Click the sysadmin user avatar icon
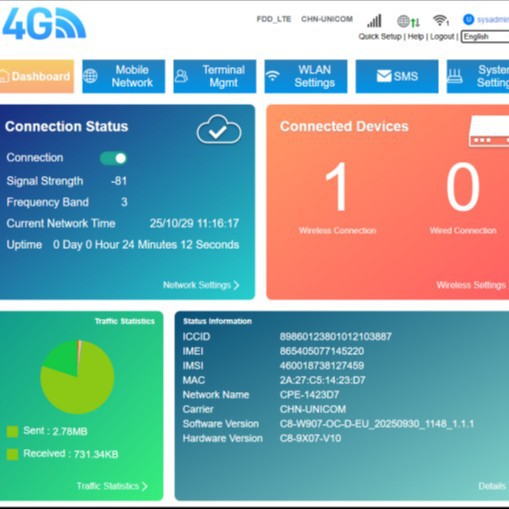The image size is (509, 509). [468, 19]
